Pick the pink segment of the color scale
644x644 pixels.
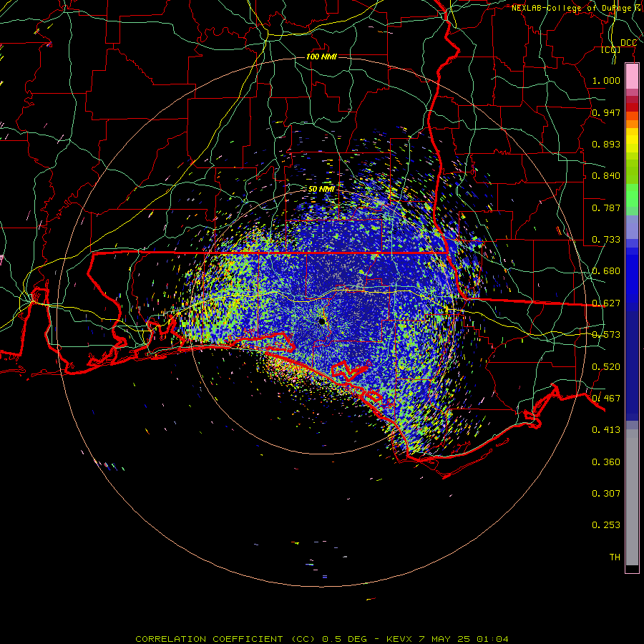632,77
